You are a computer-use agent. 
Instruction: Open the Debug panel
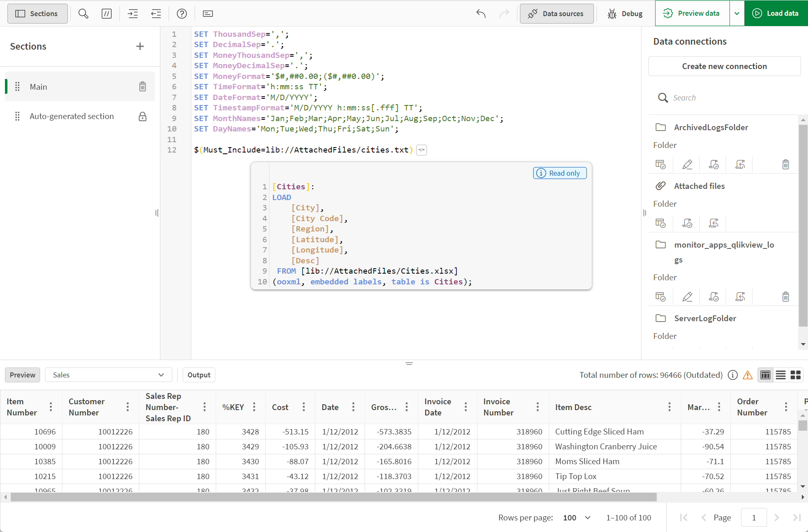click(624, 13)
